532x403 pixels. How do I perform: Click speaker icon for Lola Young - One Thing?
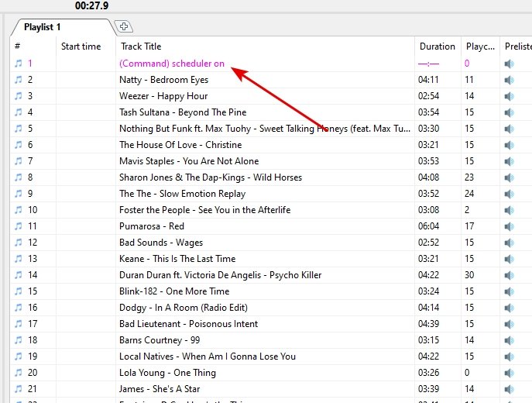(510, 373)
